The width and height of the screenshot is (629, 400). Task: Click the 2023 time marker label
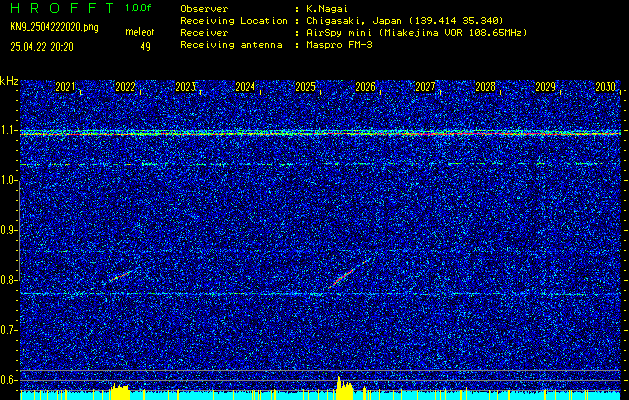[x=185, y=87]
